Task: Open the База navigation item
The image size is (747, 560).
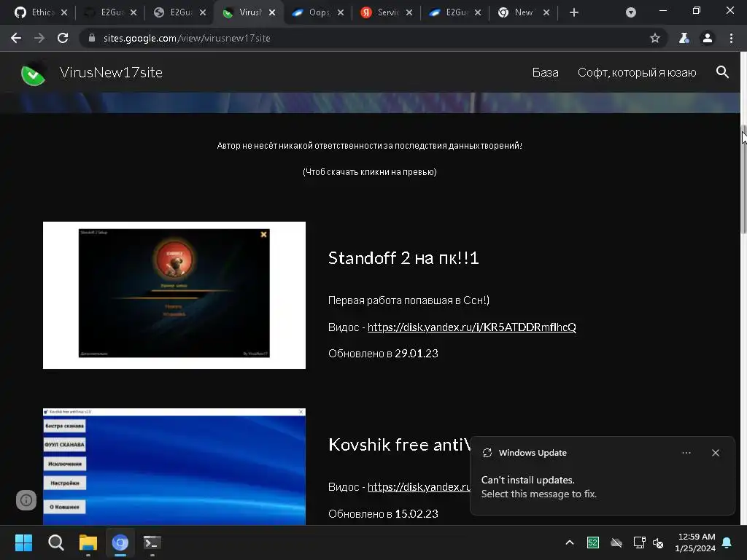Action: click(x=545, y=72)
